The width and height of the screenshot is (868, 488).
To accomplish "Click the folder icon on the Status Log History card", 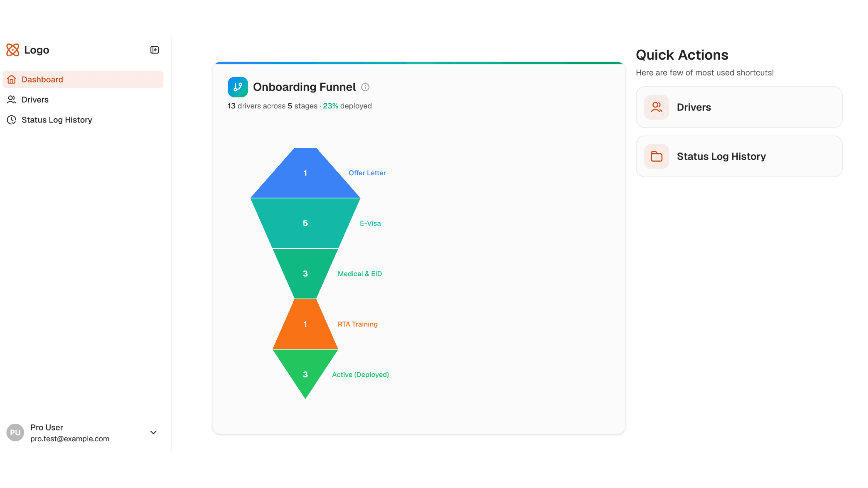I will tap(656, 157).
